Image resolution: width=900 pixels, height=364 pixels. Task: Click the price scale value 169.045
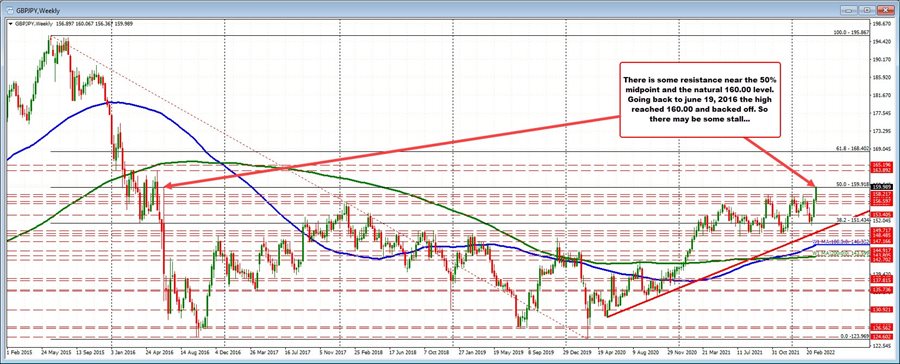click(x=883, y=149)
